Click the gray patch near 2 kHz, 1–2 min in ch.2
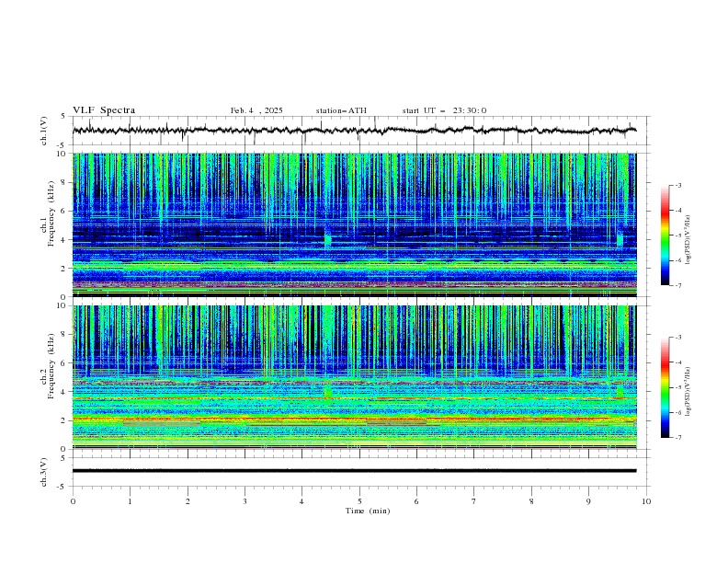This screenshot has height=563, width=728. [162, 424]
